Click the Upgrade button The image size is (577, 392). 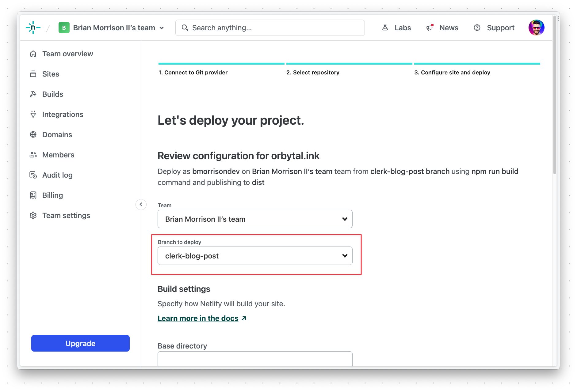[80, 343]
